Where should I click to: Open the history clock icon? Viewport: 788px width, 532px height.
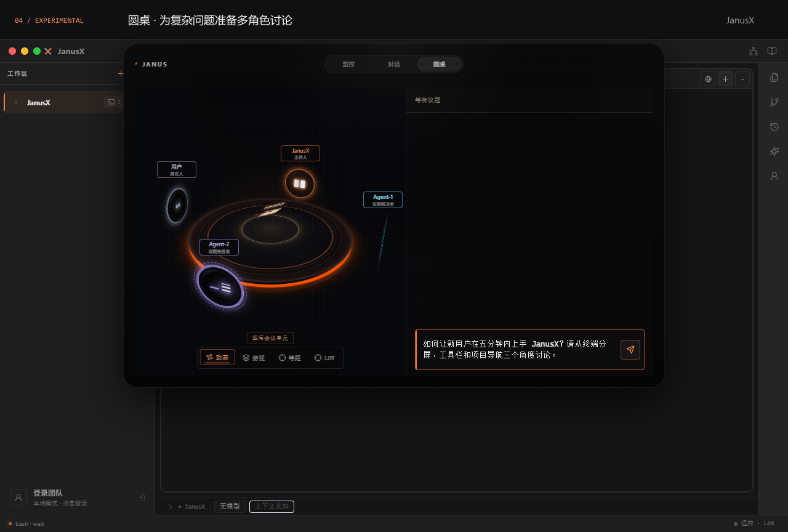tap(774, 127)
